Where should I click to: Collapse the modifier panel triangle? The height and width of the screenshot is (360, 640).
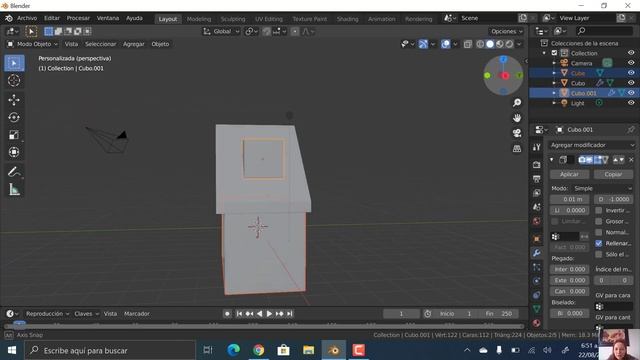[x=551, y=160]
